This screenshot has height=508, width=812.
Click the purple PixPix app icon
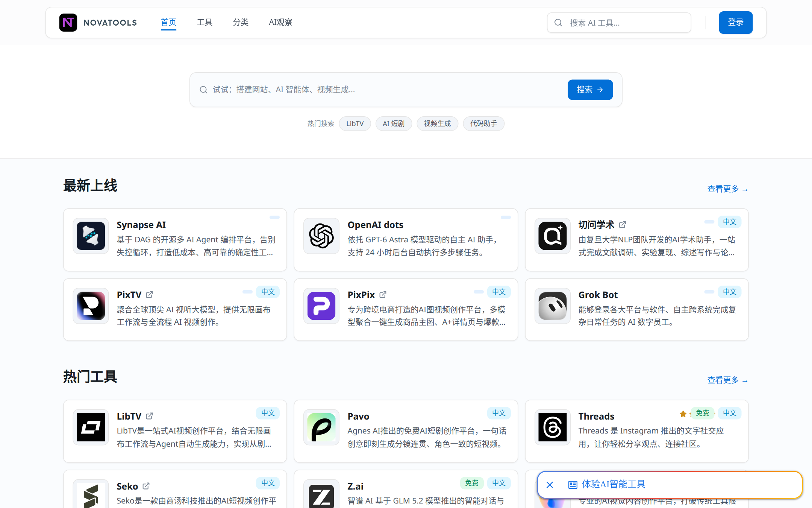coord(321,306)
